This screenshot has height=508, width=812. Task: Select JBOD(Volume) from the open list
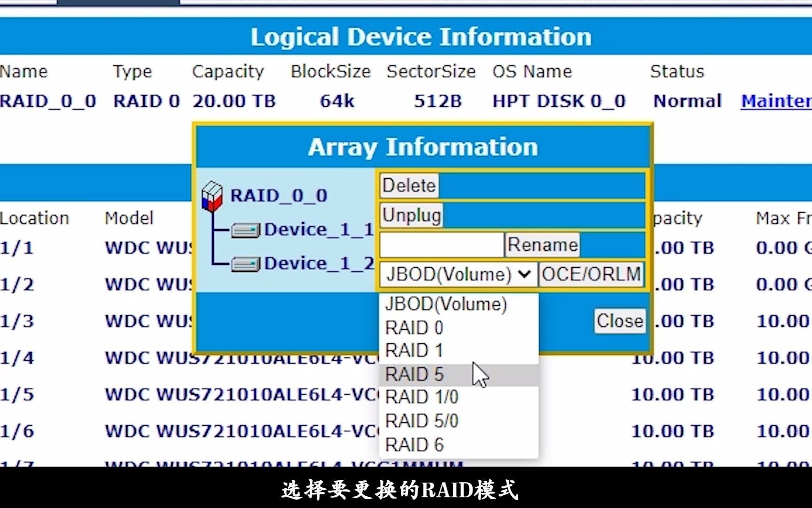tap(445, 304)
